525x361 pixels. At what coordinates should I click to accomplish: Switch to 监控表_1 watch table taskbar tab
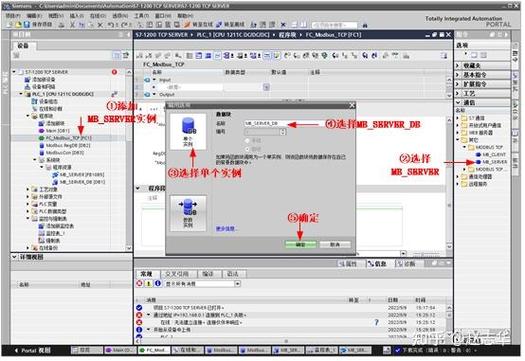(x=322, y=350)
